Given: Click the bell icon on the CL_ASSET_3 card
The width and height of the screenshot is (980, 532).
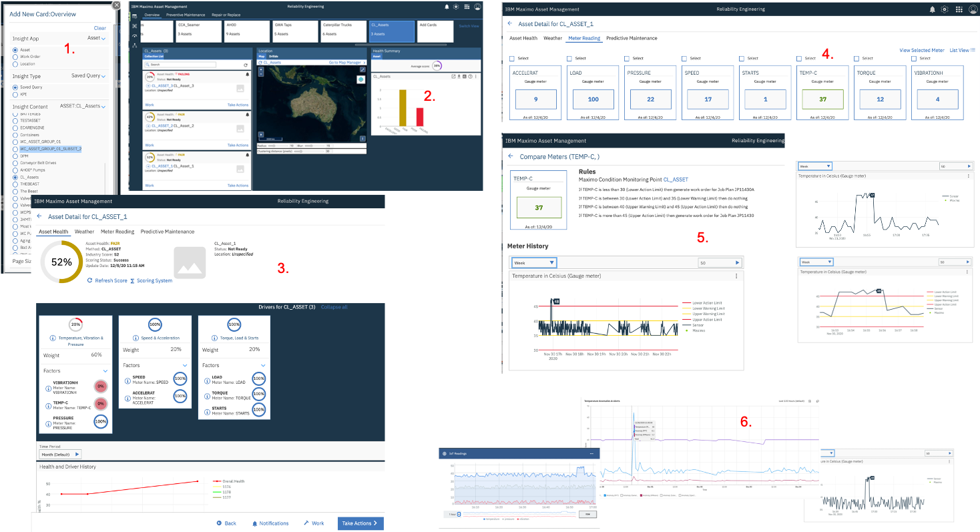Looking at the screenshot, I should click(247, 74).
